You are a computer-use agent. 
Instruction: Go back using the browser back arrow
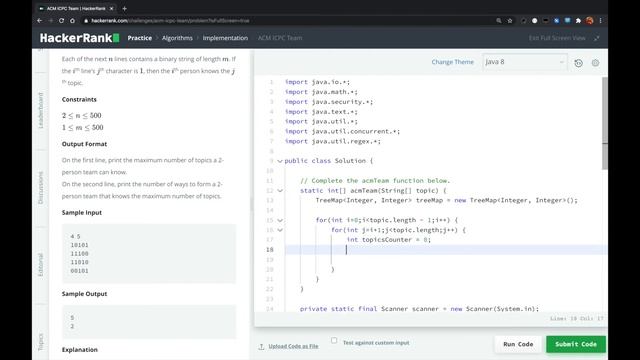[x=40, y=20]
